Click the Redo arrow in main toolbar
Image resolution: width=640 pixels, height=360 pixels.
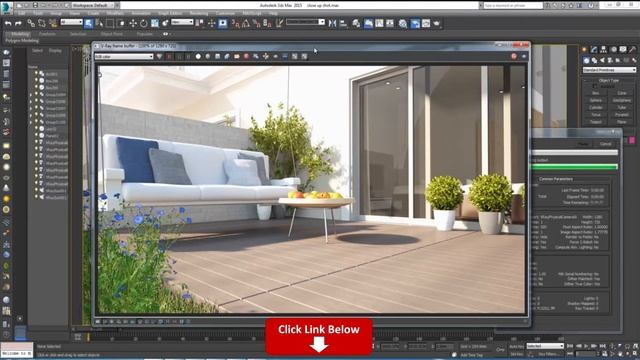pos(18,23)
